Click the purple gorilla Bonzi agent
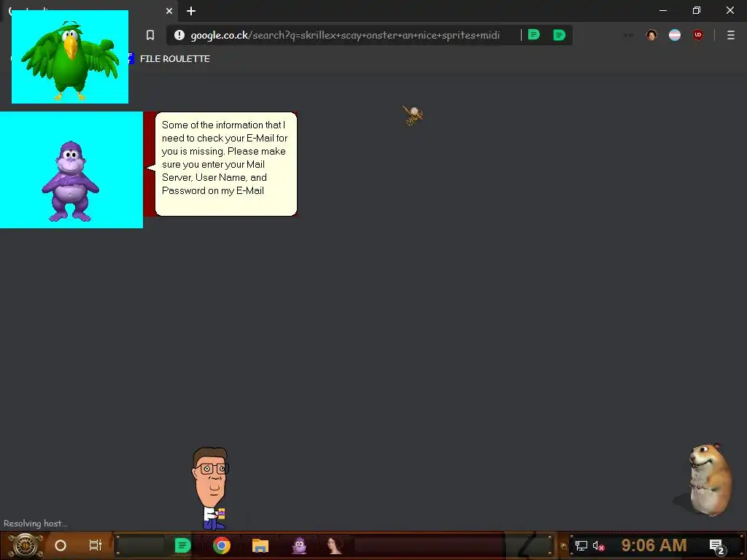 pos(71,181)
